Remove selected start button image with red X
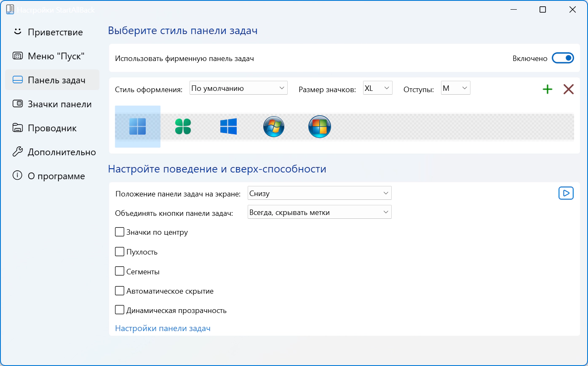Screen dimensions: 588x366 [x=569, y=89]
